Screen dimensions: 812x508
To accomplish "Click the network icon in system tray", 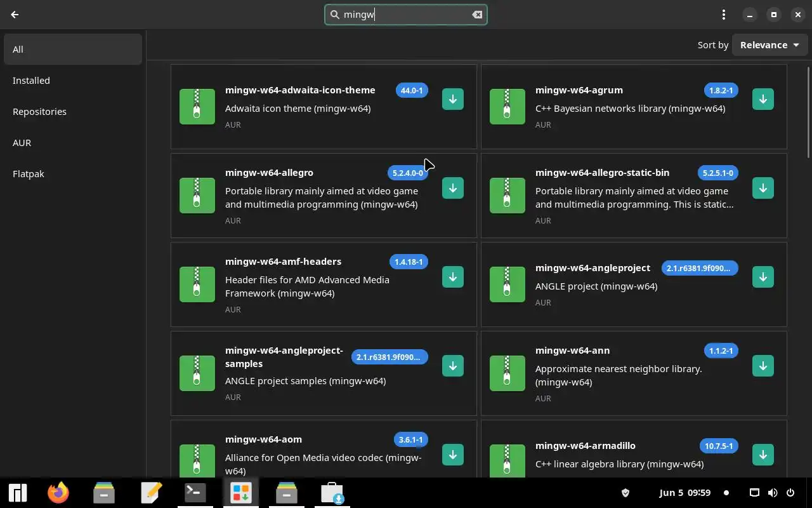I will pyautogui.click(x=754, y=493).
